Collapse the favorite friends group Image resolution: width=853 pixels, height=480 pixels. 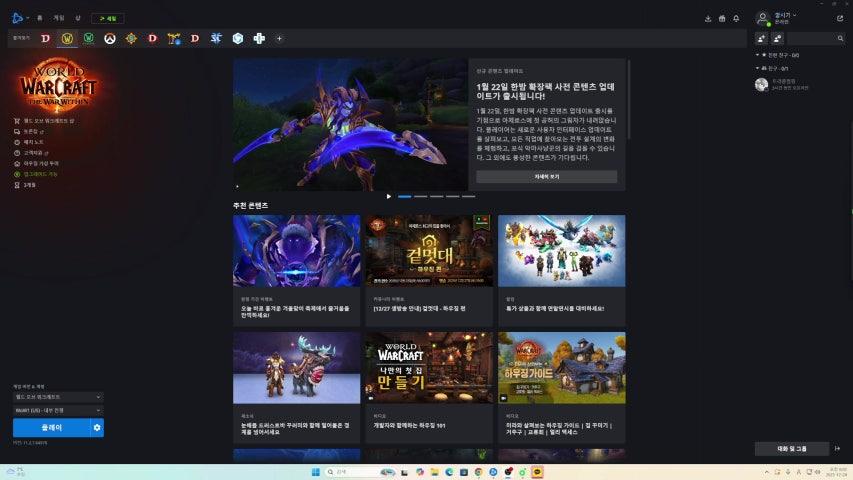pos(758,55)
